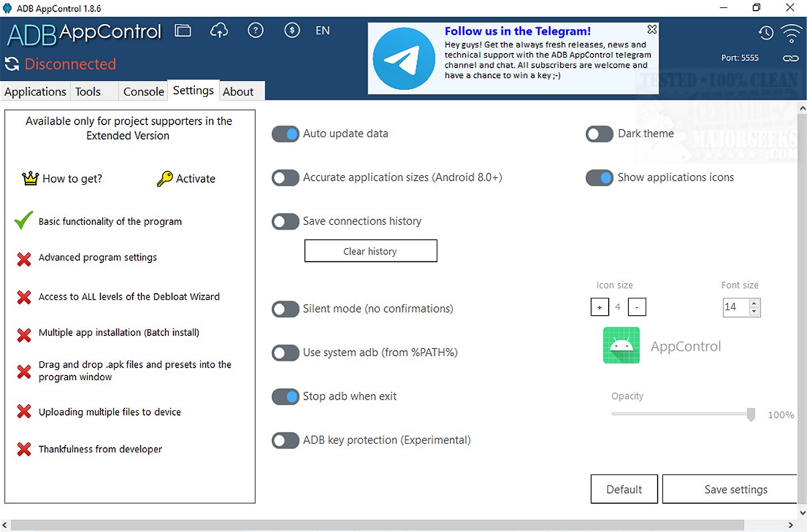Viewport: 807px width, 532px height.
Task: Increase icon size with plus button
Action: [x=599, y=307]
